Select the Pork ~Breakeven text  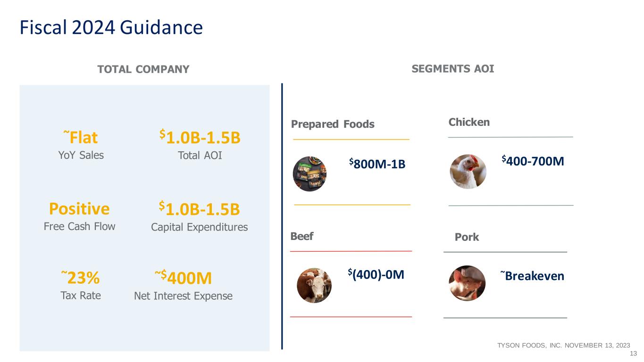(x=532, y=276)
